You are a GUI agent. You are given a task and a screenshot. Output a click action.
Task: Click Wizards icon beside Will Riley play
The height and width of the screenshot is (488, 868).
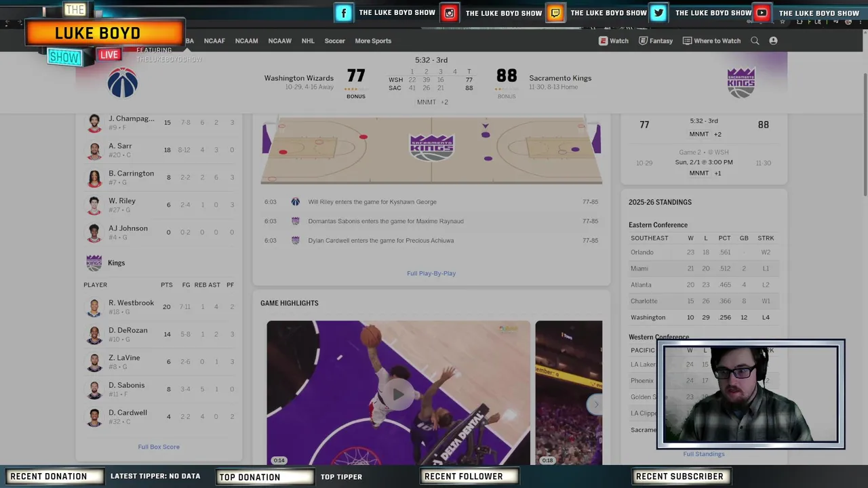296,202
